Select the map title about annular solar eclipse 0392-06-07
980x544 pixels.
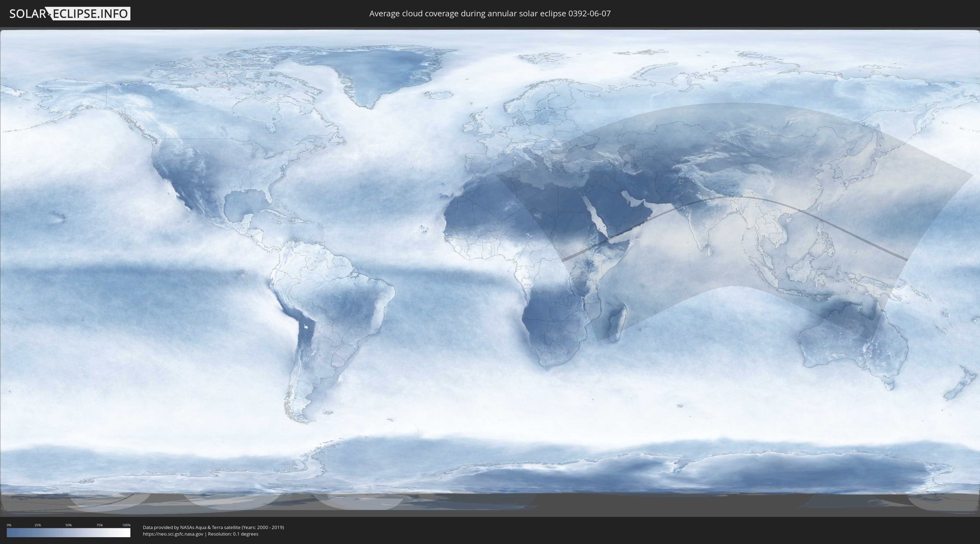coord(490,14)
